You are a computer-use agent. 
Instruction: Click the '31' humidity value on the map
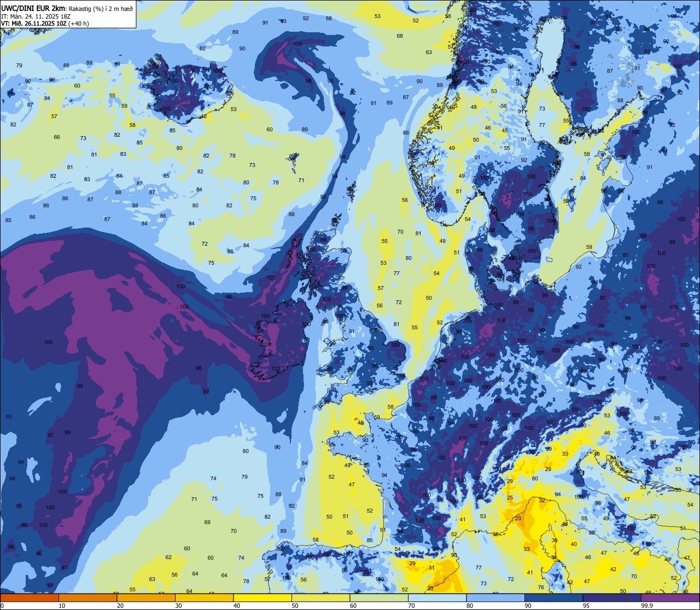click(431, 568)
